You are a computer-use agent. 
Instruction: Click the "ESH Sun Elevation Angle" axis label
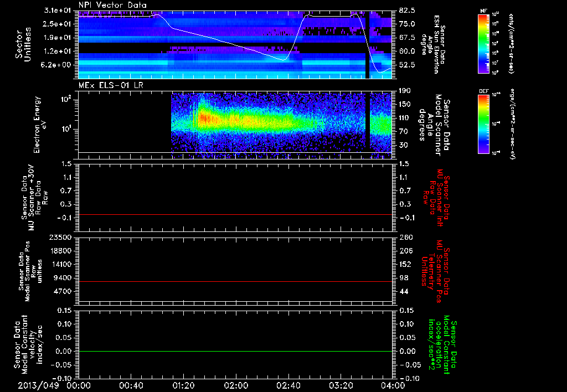click(x=433, y=44)
